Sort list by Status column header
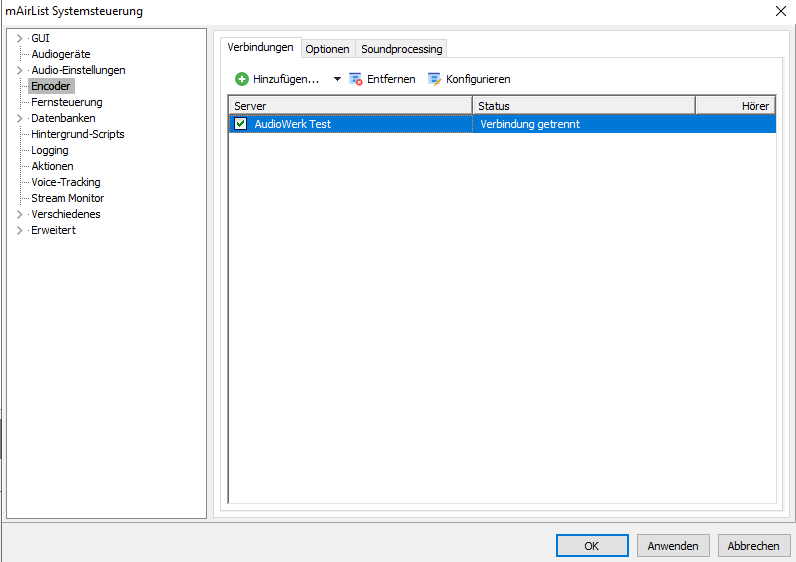Viewport: 796px width, 562px height. click(x=583, y=105)
